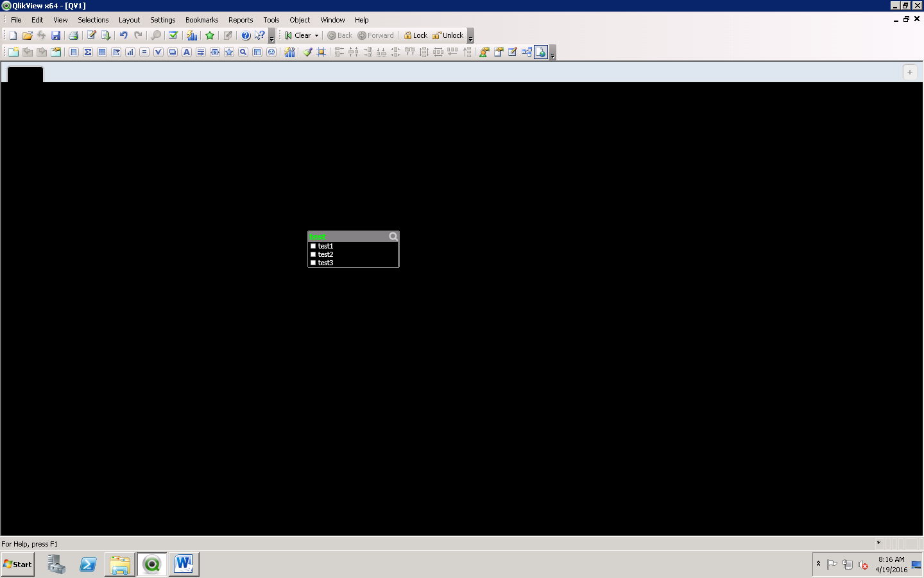Create a Statistics Box with the sigma icon
Image resolution: width=924 pixels, height=578 pixels.
coord(88,52)
